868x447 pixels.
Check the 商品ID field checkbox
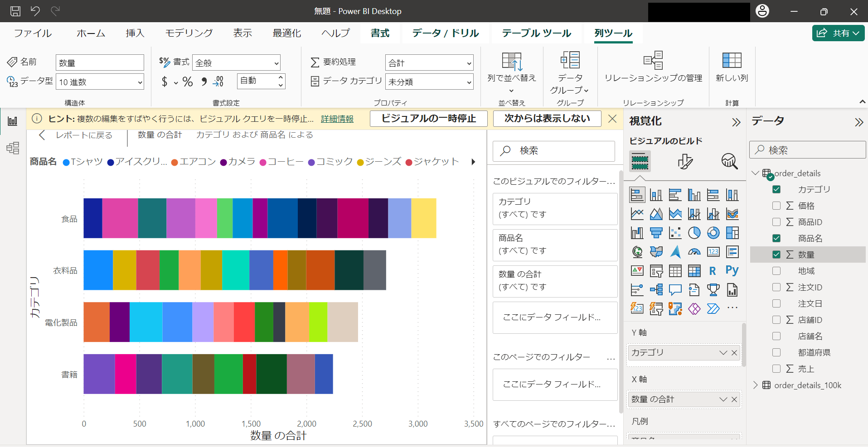coord(776,222)
